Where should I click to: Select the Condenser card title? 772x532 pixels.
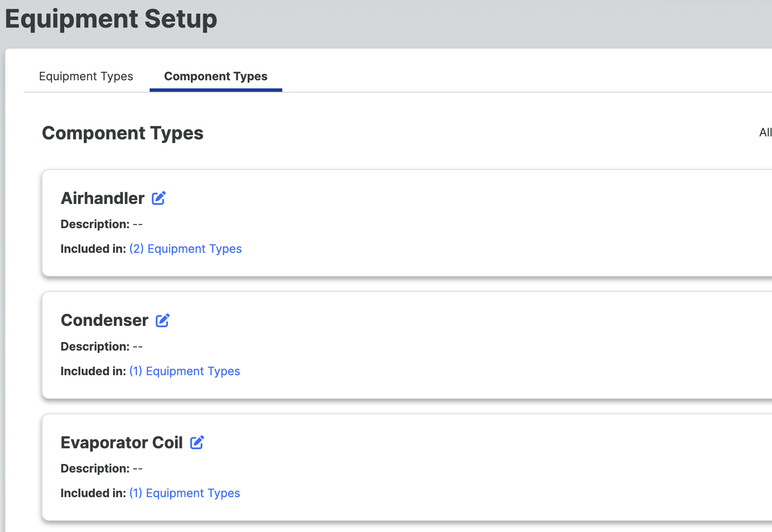point(105,320)
